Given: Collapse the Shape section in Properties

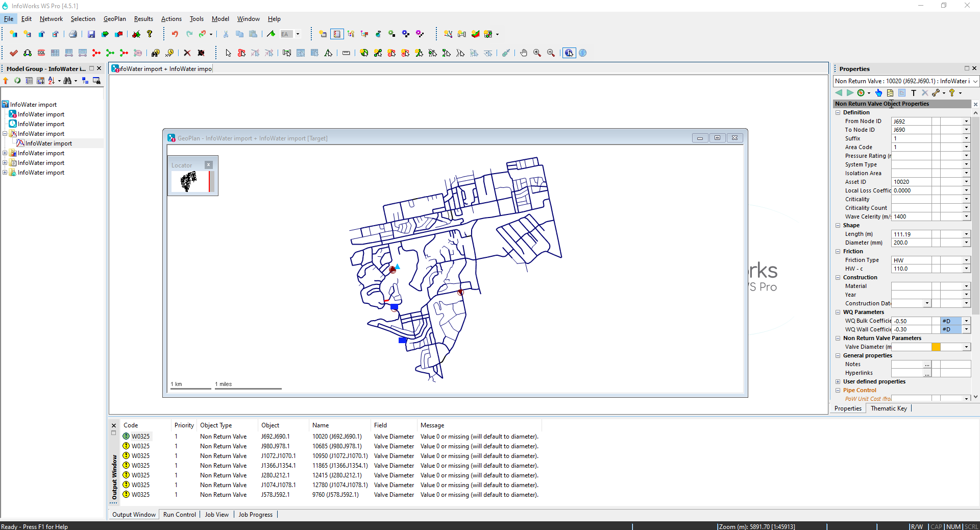Looking at the screenshot, I should [x=838, y=225].
